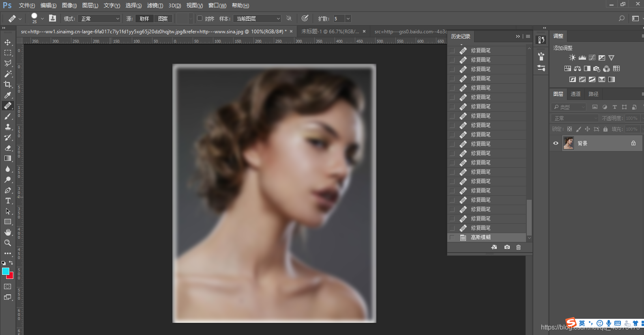Select the Gradient tool
Image resolution: width=644 pixels, height=335 pixels.
[x=8, y=158]
